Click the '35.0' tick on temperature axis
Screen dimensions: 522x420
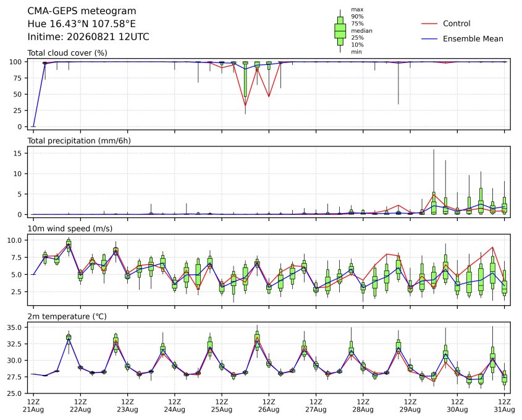coord(15,327)
